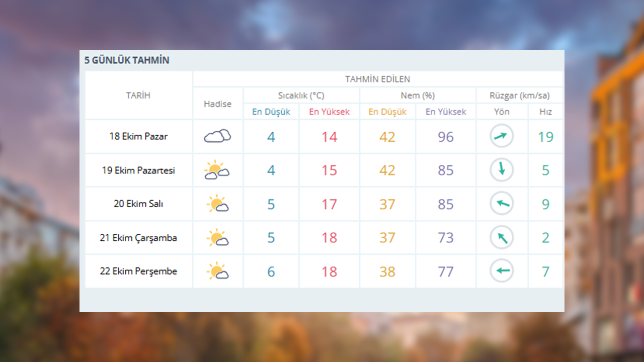Click the wind direction arrow for 20 Ekim Salı
The height and width of the screenshot is (362, 644).
point(502,204)
